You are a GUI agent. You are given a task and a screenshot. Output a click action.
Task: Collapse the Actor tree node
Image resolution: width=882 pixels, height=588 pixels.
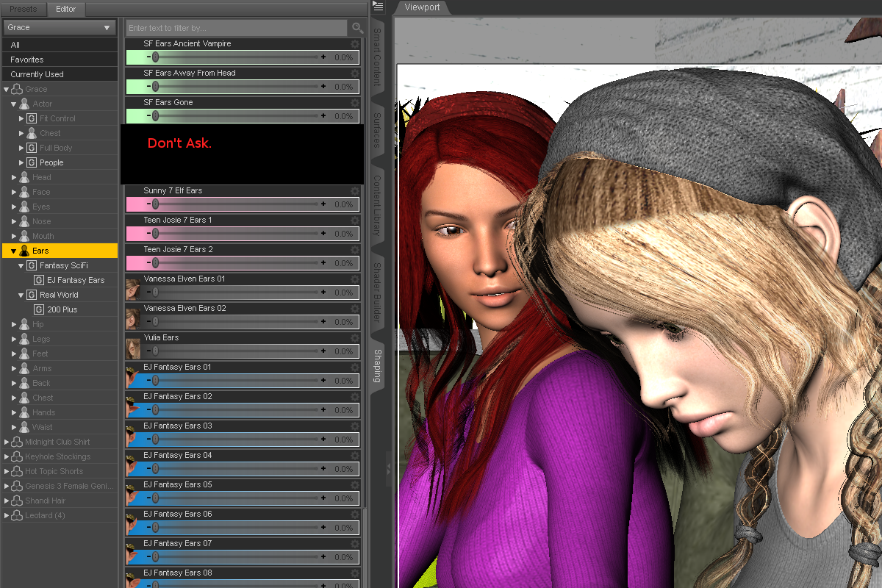(14, 104)
